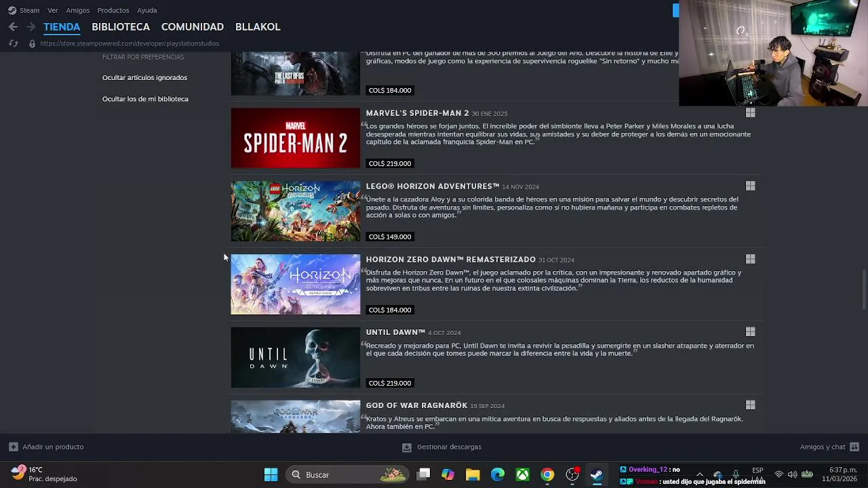Open MARVEL'S SPIDER-MAN 2 title link
Viewport: 868px width, 488px height.
(x=417, y=113)
